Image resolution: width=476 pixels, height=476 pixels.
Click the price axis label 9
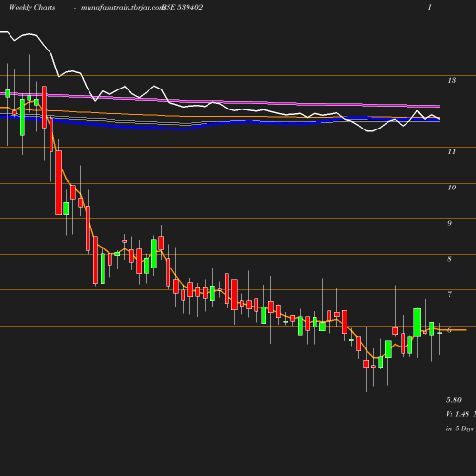pos(449,223)
